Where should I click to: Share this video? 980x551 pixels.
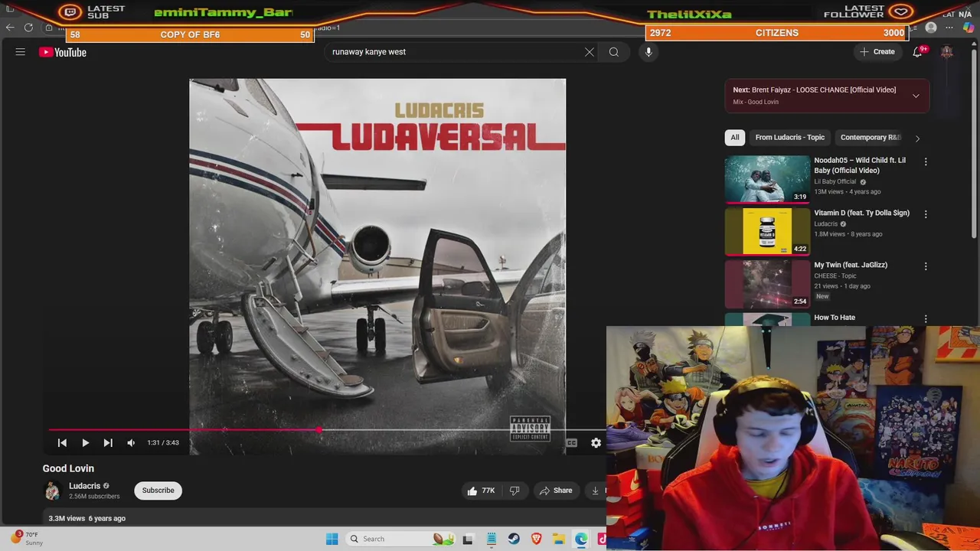point(556,491)
